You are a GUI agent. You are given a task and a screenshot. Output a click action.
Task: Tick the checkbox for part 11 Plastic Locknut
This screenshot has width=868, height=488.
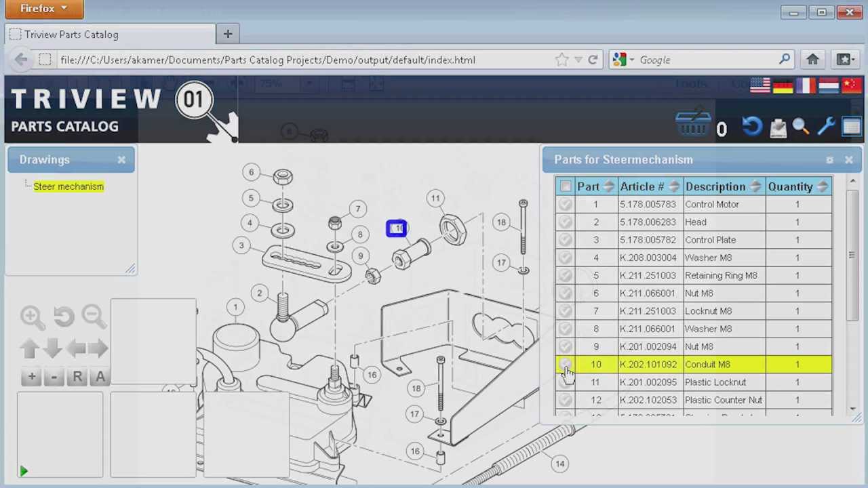[x=566, y=382]
